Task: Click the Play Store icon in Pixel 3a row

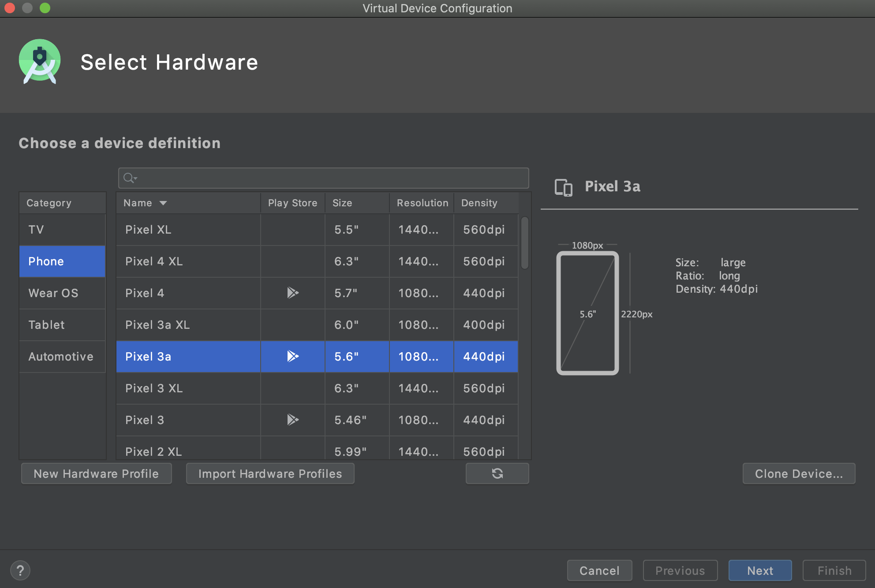Action: click(x=292, y=356)
